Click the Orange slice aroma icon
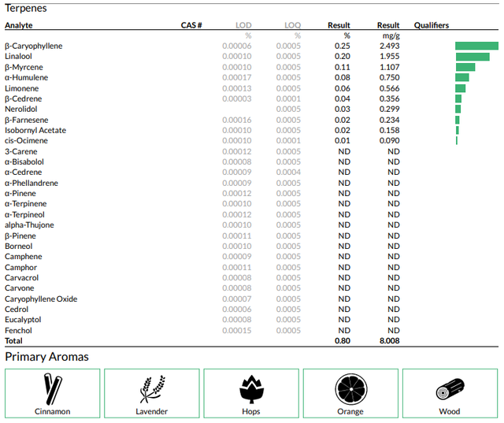The image size is (504, 423). coord(350,389)
